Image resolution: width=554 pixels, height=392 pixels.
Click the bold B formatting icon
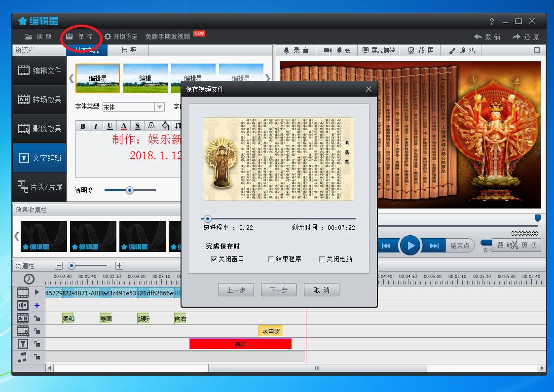(82, 126)
